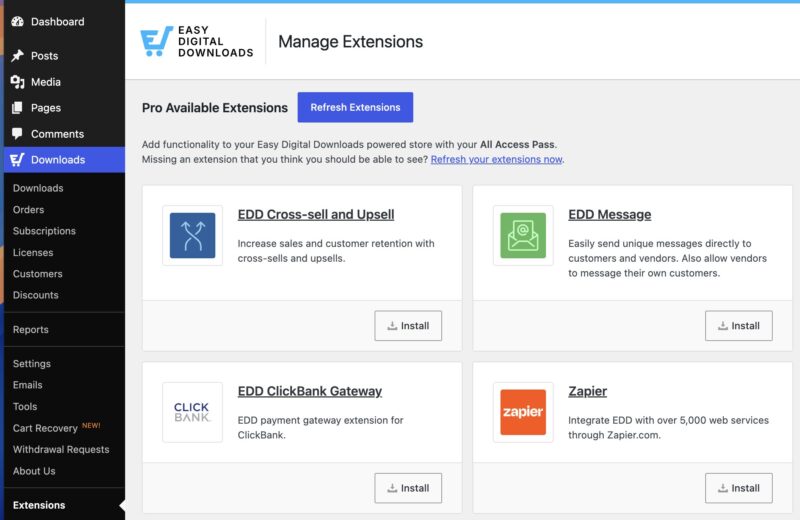Install the Zapier extension
Image resolution: width=800 pixels, height=520 pixels.
739,488
